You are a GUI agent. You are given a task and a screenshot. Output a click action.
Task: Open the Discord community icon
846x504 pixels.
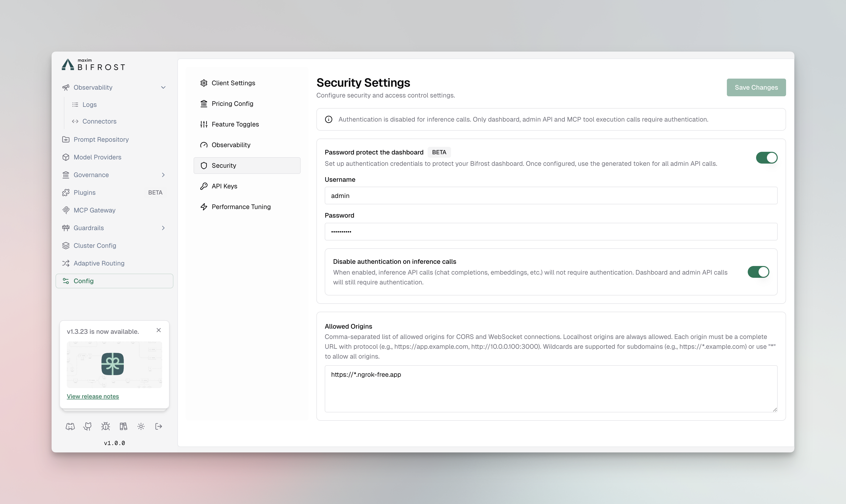pos(70,426)
